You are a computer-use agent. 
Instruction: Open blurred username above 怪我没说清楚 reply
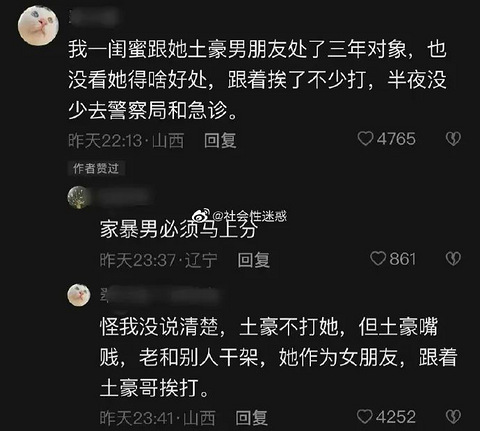click(162, 295)
